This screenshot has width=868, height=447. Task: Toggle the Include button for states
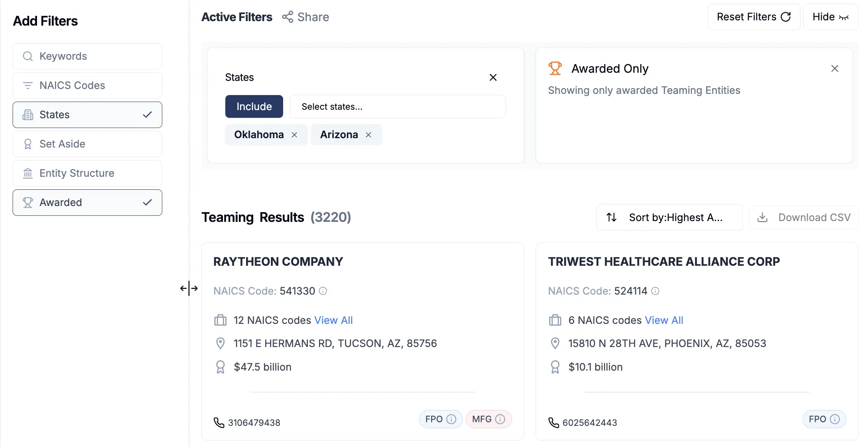click(x=254, y=106)
